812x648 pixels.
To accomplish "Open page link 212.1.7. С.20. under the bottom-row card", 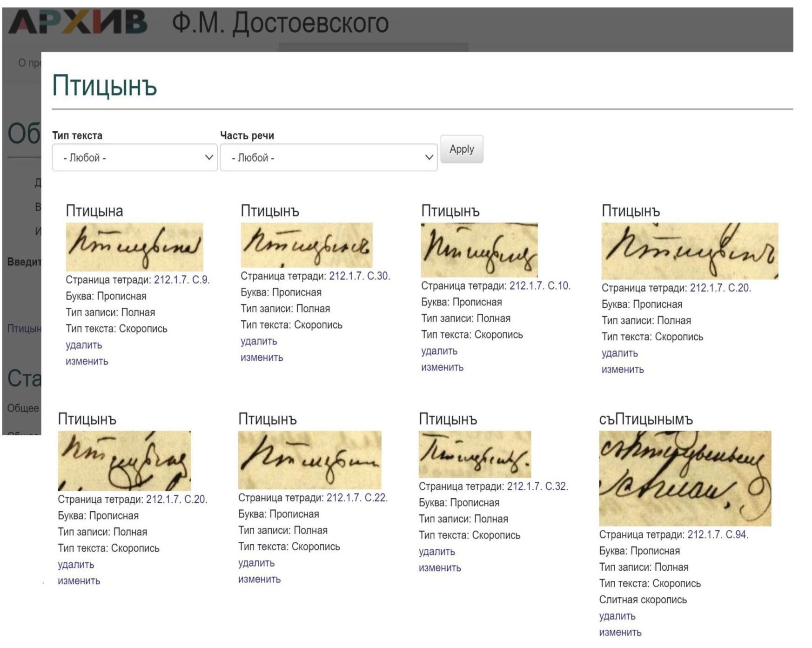I will pos(177,499).
